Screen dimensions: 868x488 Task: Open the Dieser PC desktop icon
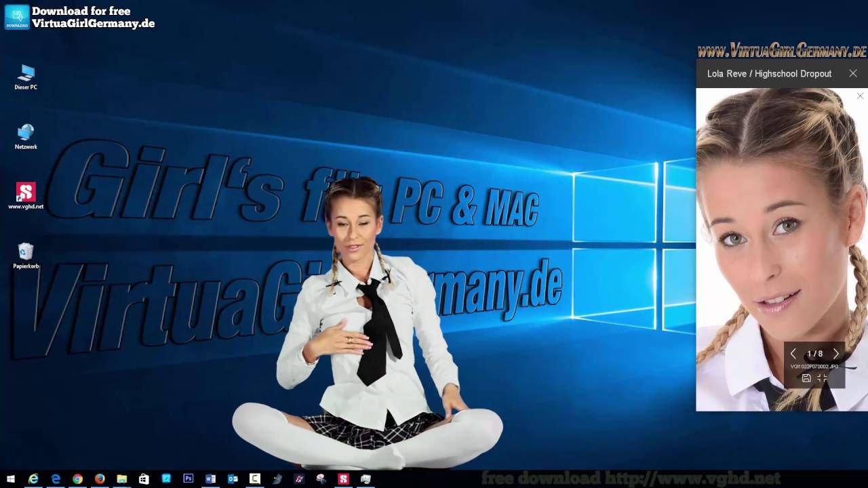click(26, 77)
